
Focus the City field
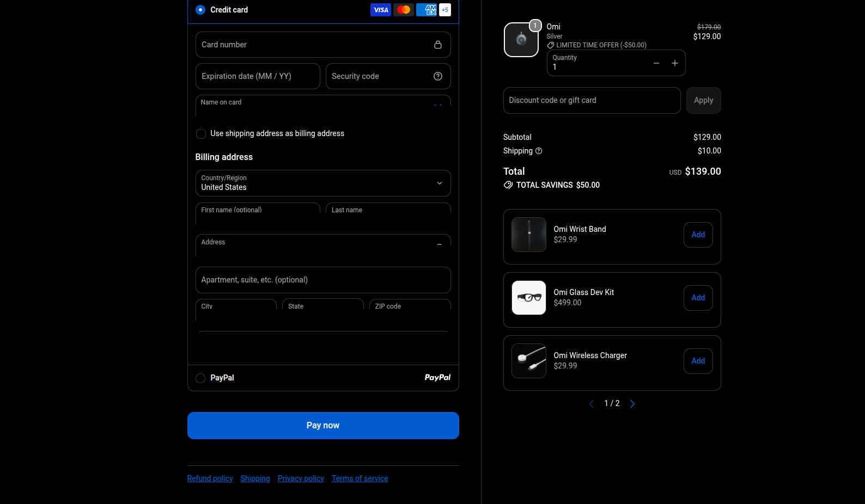click(236, 310)
